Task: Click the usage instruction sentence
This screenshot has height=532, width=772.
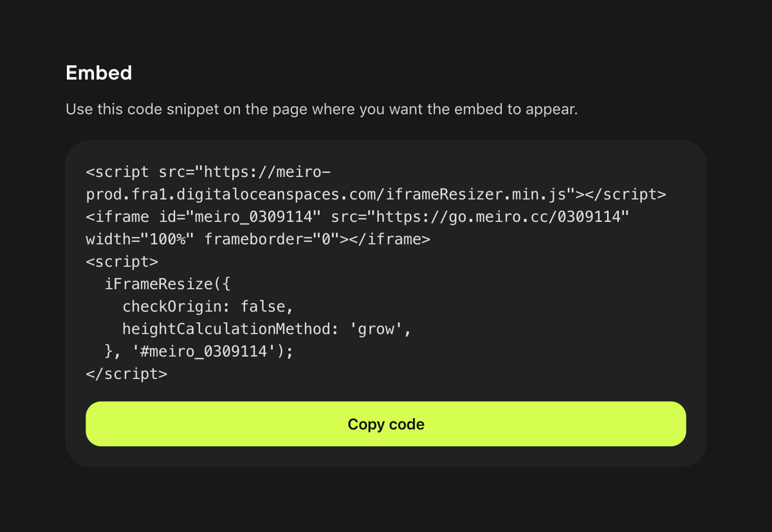Action: pos(320,109)
